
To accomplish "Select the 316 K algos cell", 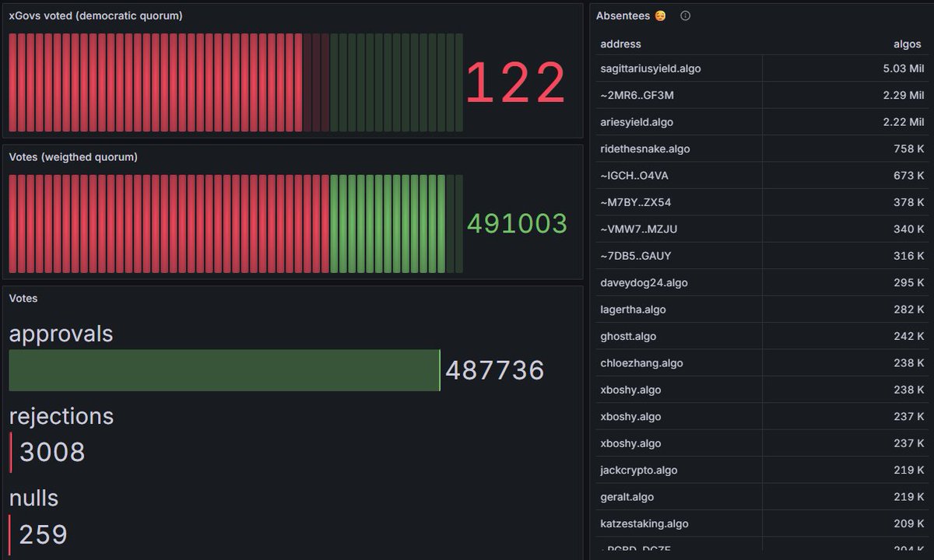I will 846,256.
